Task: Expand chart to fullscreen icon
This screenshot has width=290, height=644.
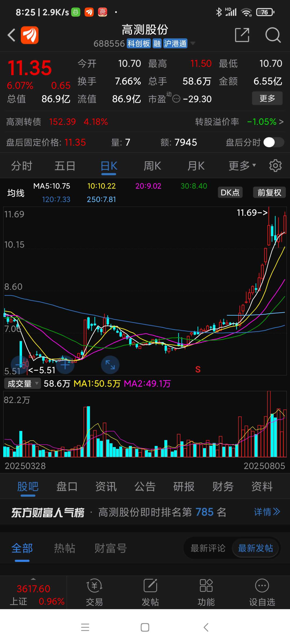Action: (110, 365)
